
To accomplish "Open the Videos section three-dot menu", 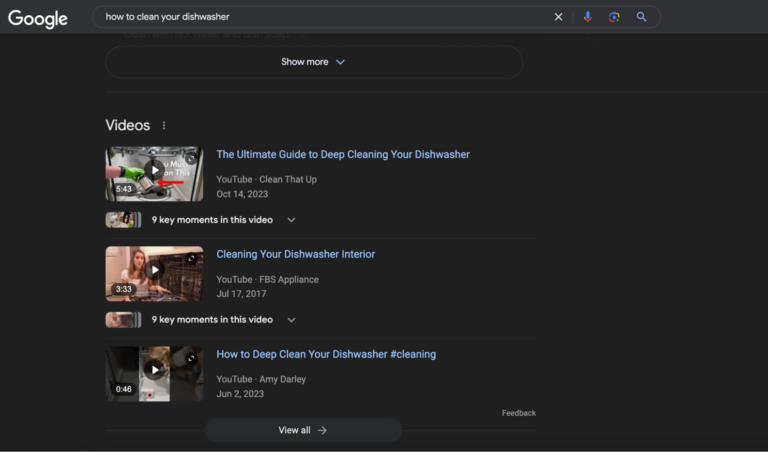I will coord(164,126).
